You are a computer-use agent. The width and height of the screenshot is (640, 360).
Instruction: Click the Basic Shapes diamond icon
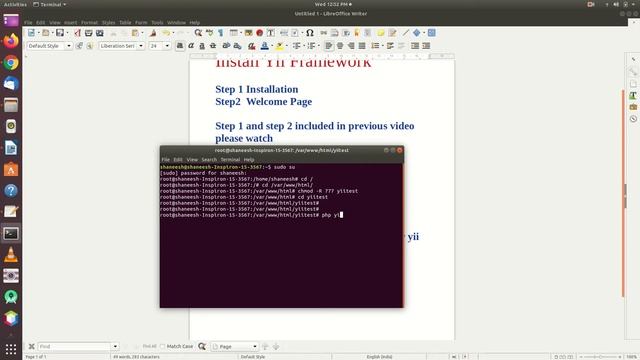point(416,33)
